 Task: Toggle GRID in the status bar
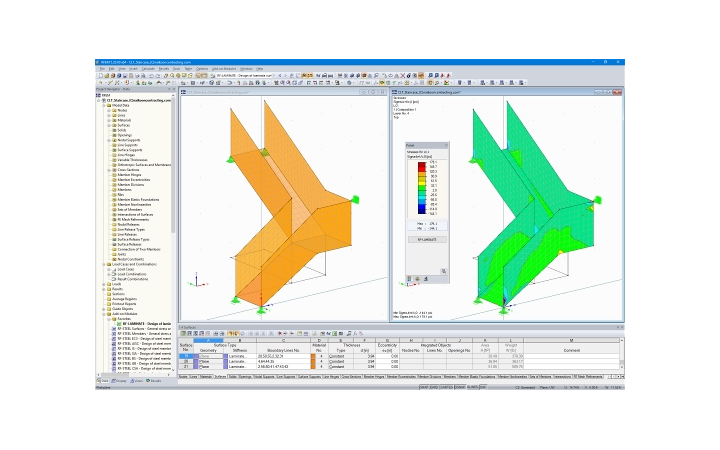point(434,388)
